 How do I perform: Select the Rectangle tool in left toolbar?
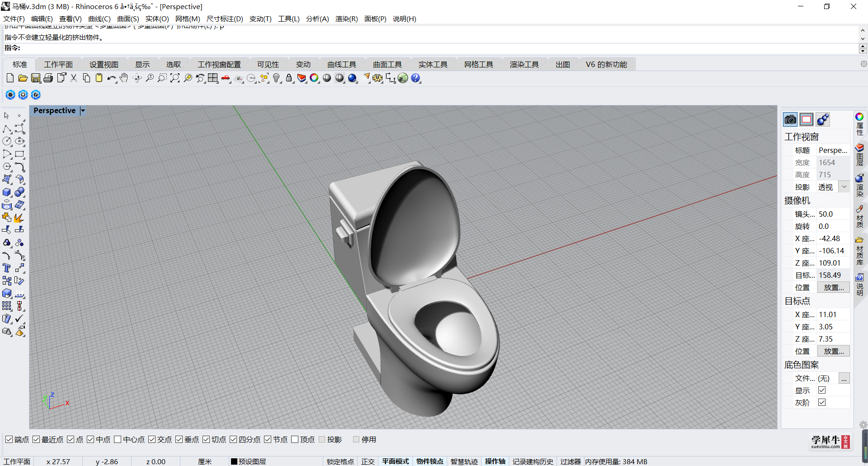(19, 154)
